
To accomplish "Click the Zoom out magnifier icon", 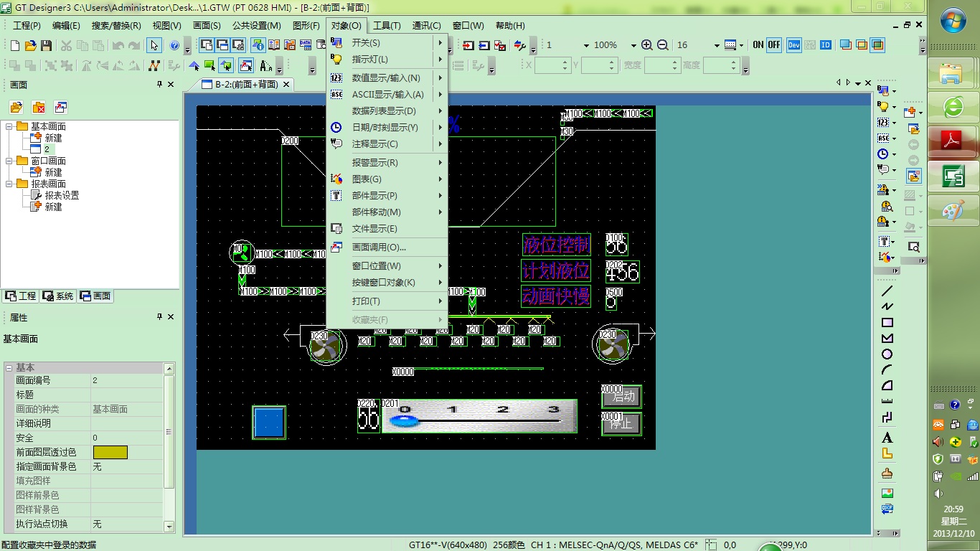I will point(662,45).
